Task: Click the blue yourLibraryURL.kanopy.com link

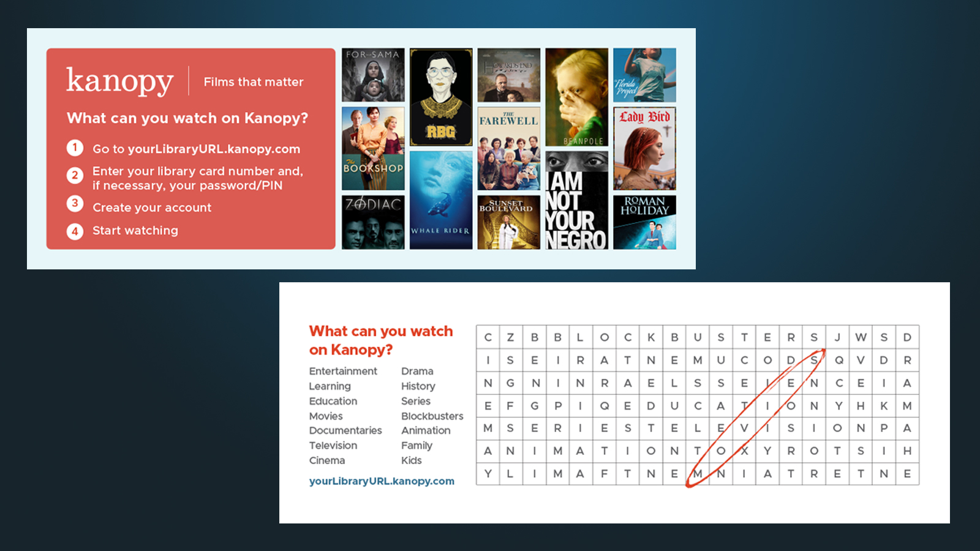Action: pos(382,481)
